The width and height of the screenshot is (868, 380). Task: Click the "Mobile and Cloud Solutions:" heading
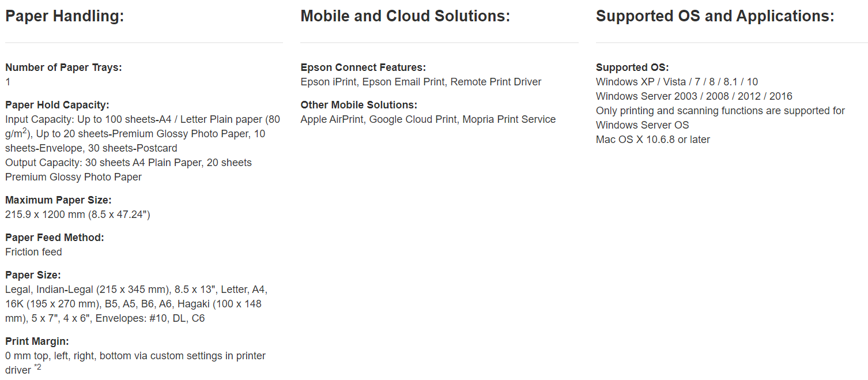click(405, 16)
